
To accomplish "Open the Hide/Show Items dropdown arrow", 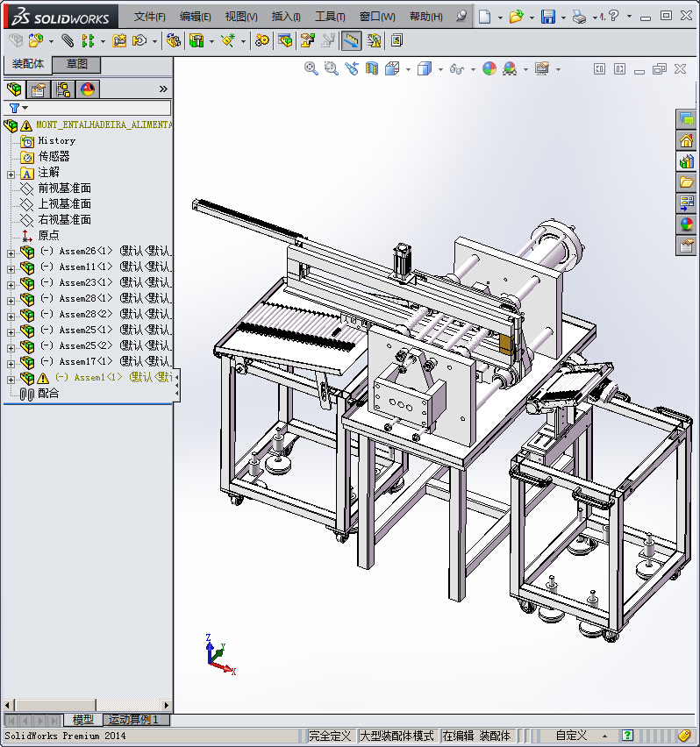I will (x=473, y=69).
